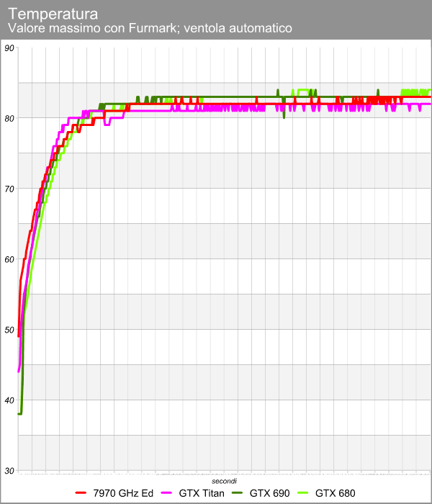Click the subtitle 'Valore massimo con Furmark'
Screen dimensions: 432x504
[x=94, y=28]
